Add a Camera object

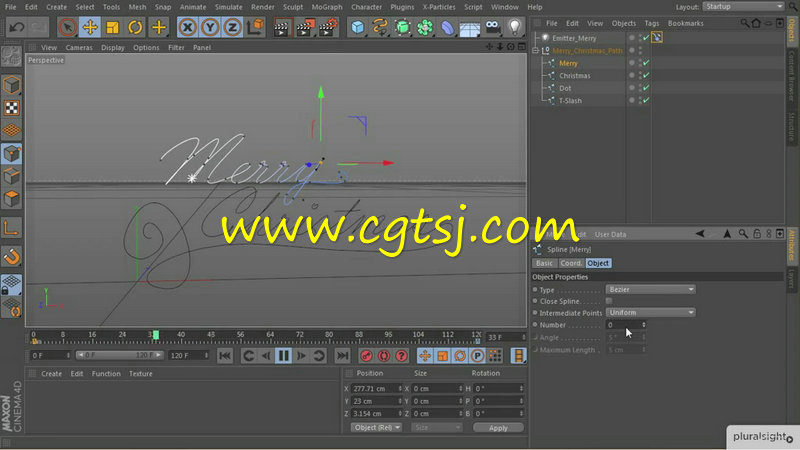point(492,28)
